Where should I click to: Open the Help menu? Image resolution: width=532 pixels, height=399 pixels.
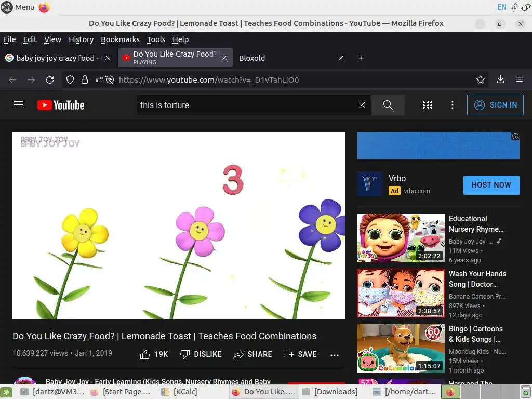point(180,39)
